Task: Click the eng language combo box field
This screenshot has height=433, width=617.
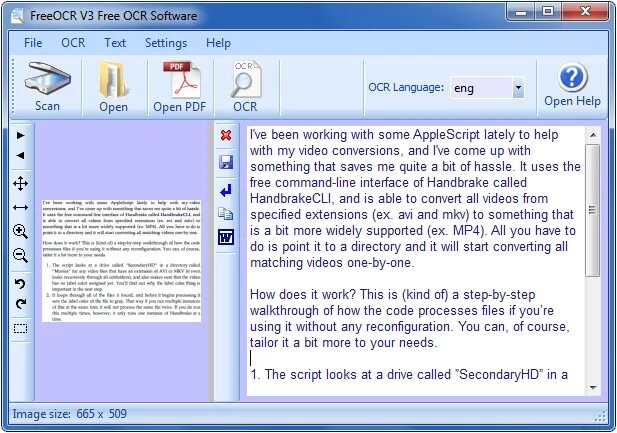Action: [x=487, y=87]
